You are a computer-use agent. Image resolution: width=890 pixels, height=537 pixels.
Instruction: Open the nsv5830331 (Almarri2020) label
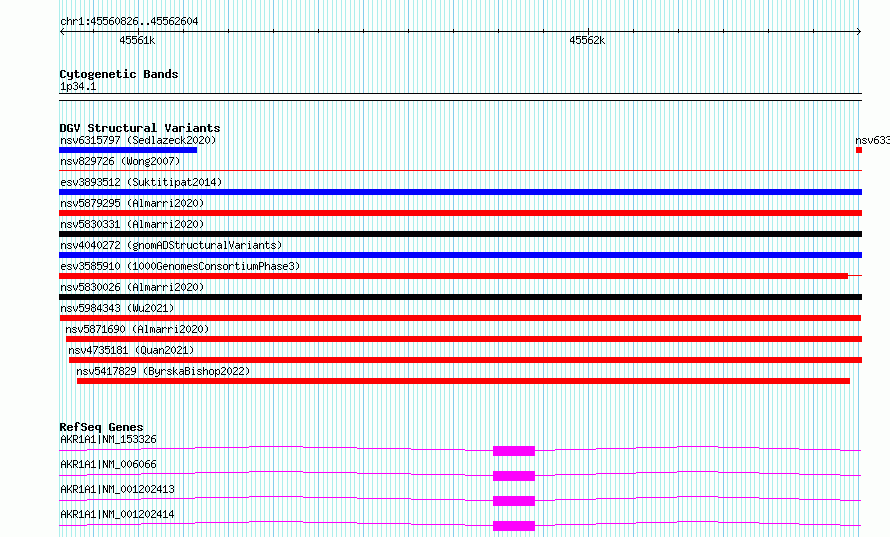click(x=132, y=224)
